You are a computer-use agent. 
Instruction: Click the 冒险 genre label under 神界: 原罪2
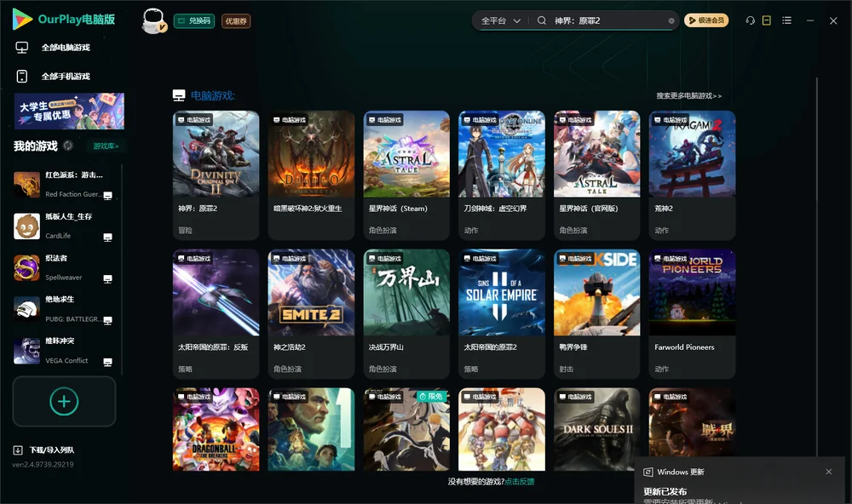(185, 230)
